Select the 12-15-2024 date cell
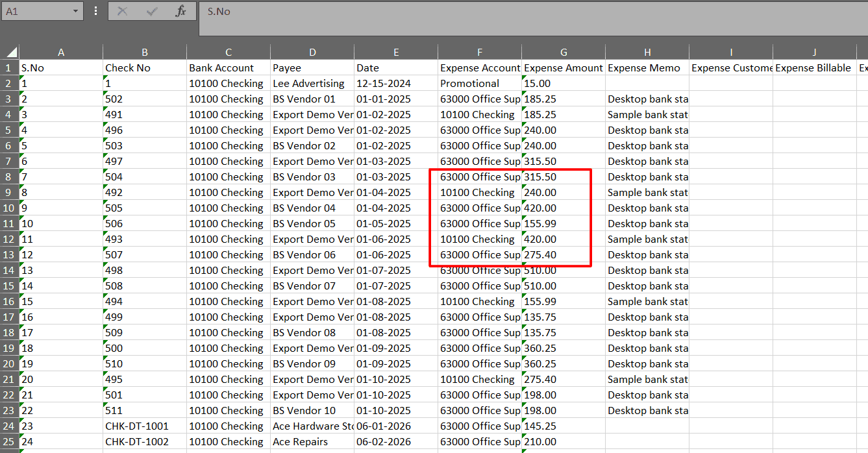 (x=396, y=84)
